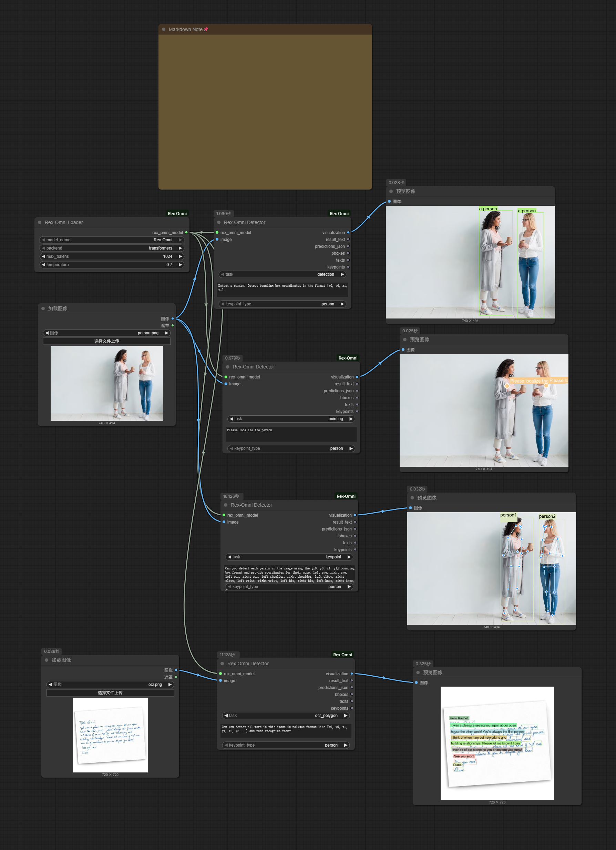
Task: Click 图像 input port on 0.032秒 preview node
Action: pyautogui.click(x=411, y=508)
